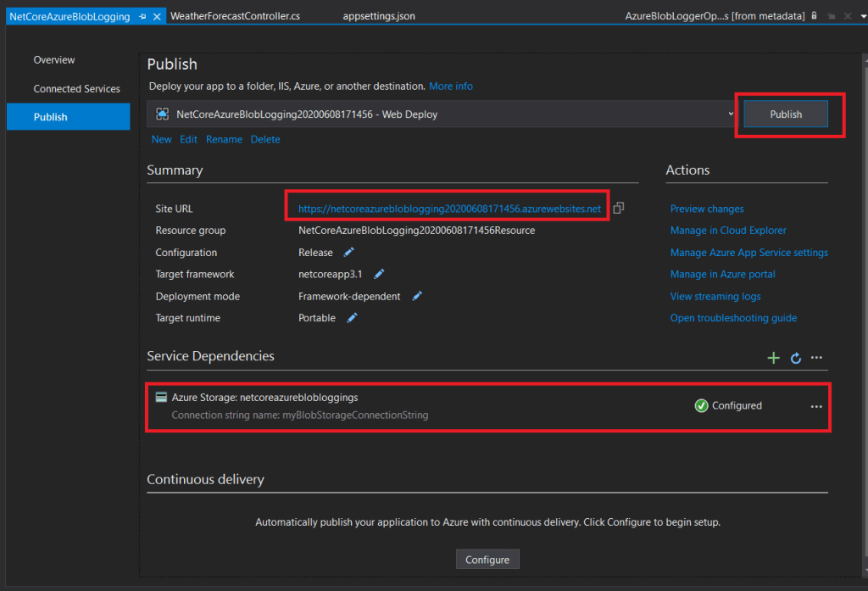The width and height of the screenshot is (868, 591).
Task: Open the appsettings.json tab
Action: coord(378,16)
